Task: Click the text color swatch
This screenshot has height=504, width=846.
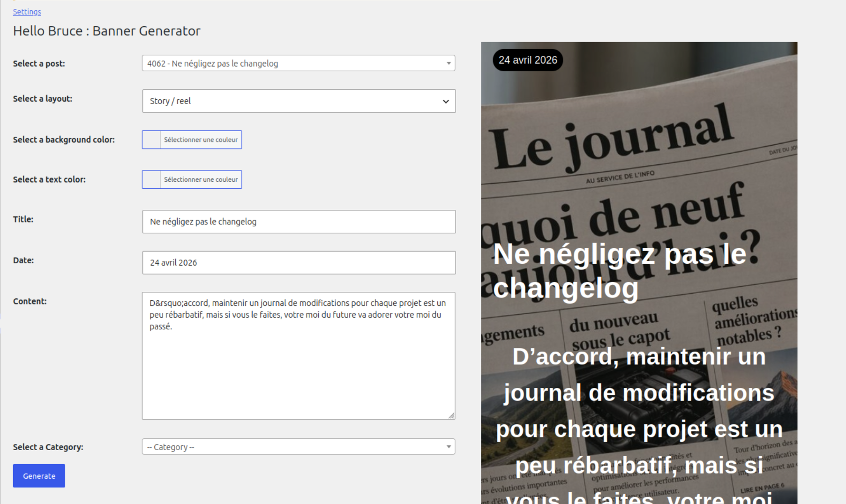Action: point(151,179)
